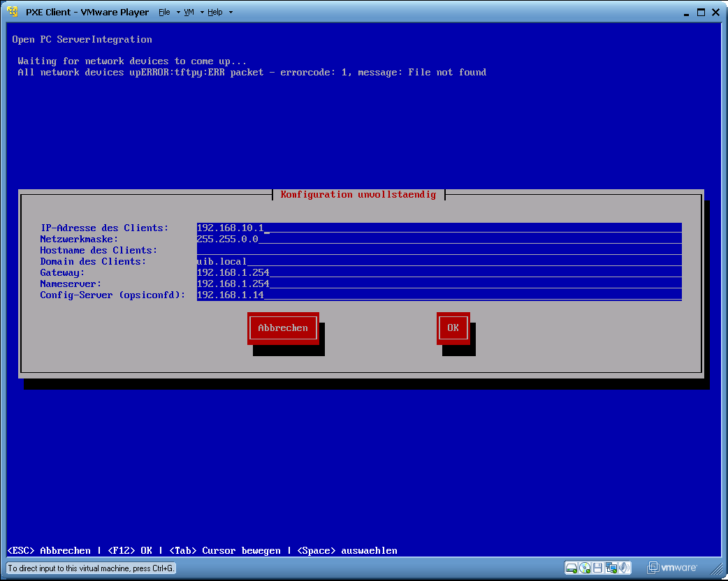Click the VMware logo in the status bar
728x581 pixels.
pos(672,567)
